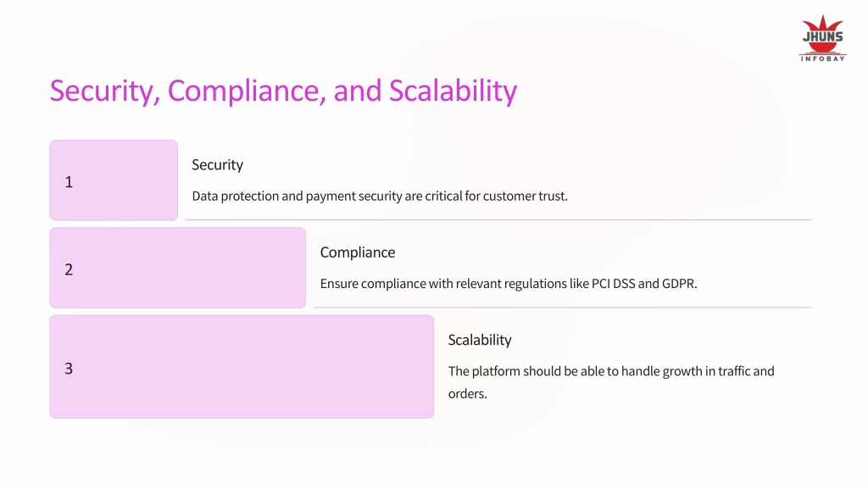Viewport: 868px width, 488px height.
Task: Select the slide title 'Security, Compliance, and Scalability'
Action: [283, 91]
